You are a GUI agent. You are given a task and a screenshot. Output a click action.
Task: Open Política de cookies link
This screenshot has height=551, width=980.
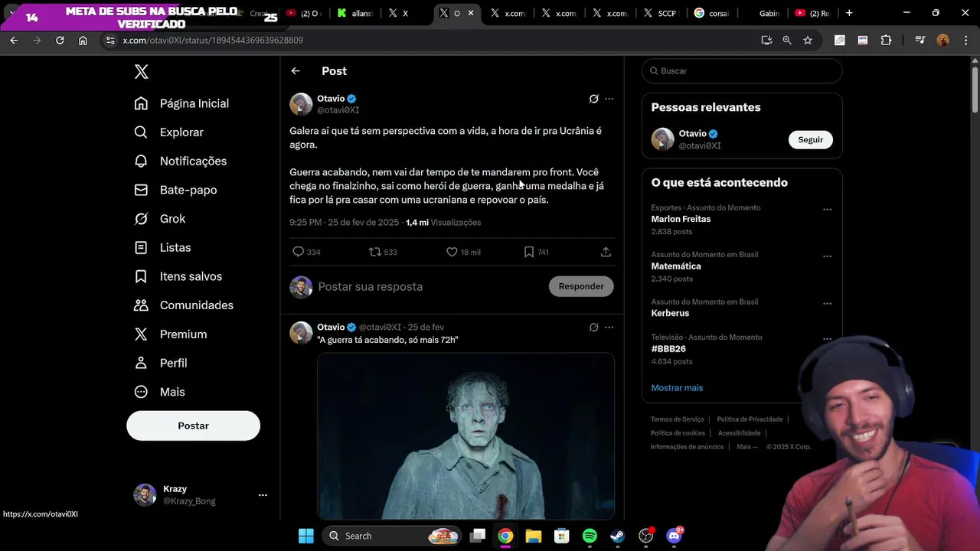678,433
